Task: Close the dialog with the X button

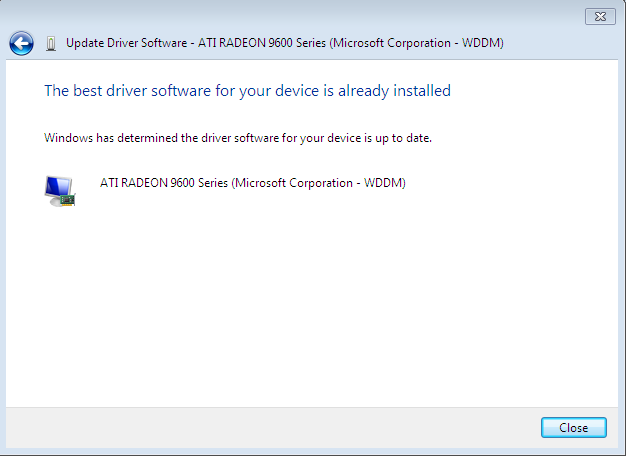Action: pyautogui.click(x=600, y=16)
